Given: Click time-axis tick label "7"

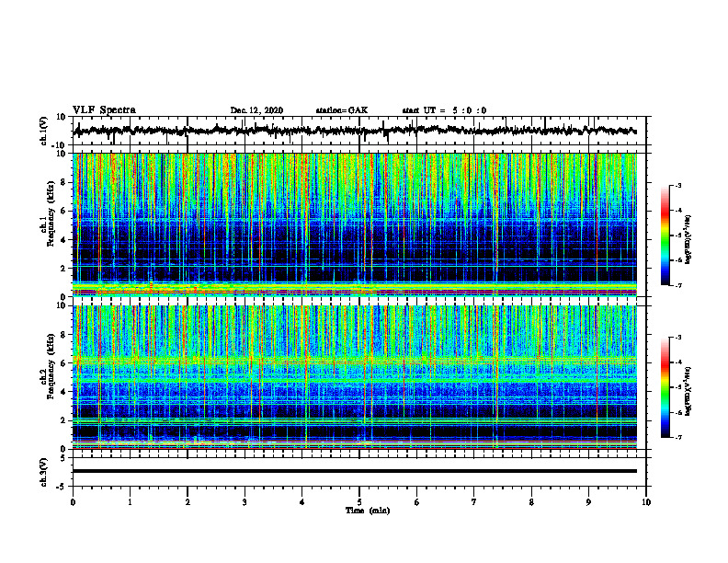Looking at the screenshot, I should 474,502.
